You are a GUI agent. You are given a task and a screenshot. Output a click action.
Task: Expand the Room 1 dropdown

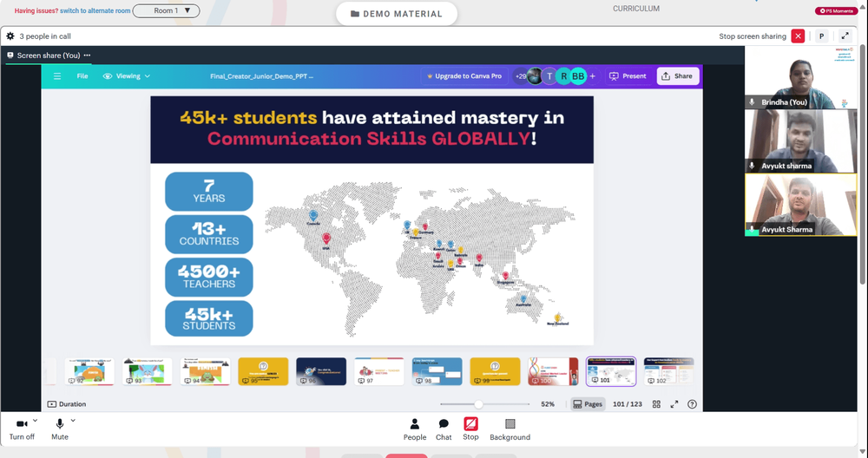[x=167, y=10]
